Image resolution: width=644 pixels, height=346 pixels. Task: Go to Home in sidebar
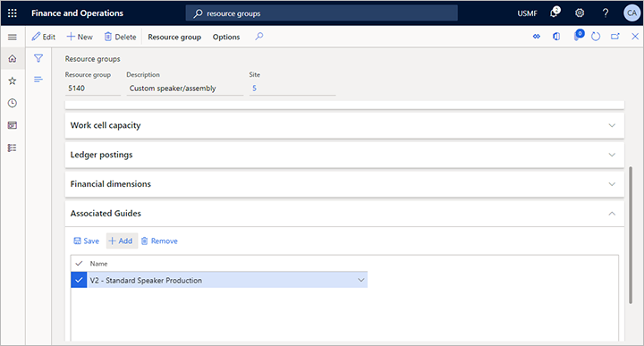pos(13,59)
